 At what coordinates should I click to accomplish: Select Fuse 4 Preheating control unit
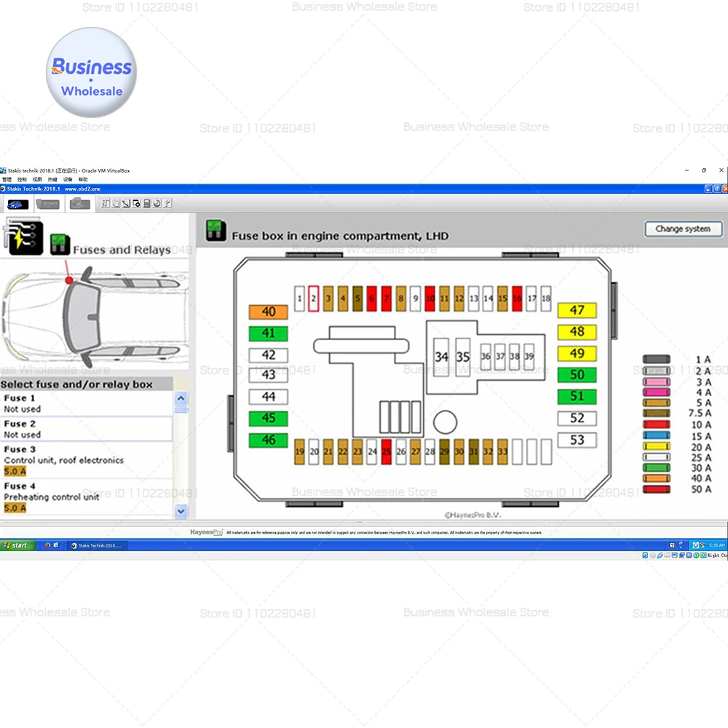[x=87, y=496]
